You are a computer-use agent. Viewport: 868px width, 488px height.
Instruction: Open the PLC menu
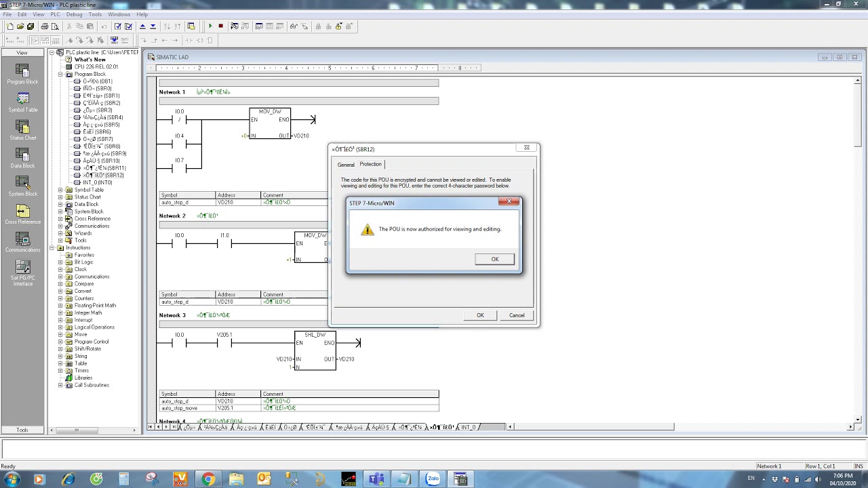(55, 14)
